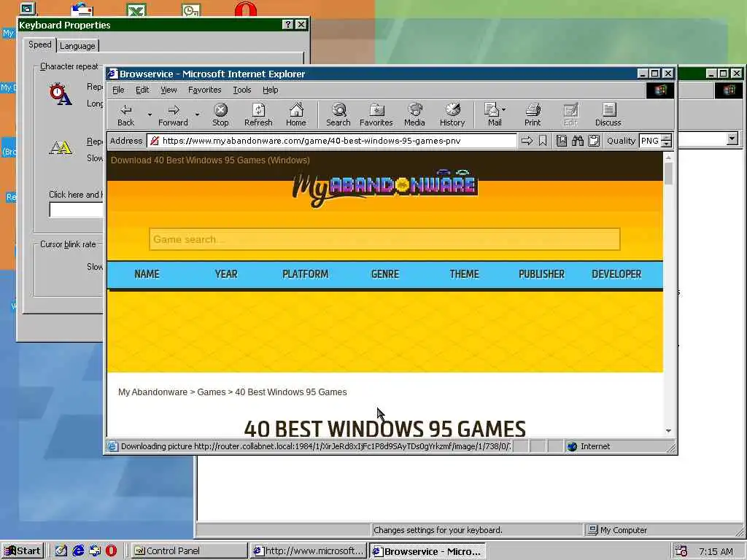Click the Browservice taskbar button
Viewport: 747px width, 560px height.
pos(427,551)
